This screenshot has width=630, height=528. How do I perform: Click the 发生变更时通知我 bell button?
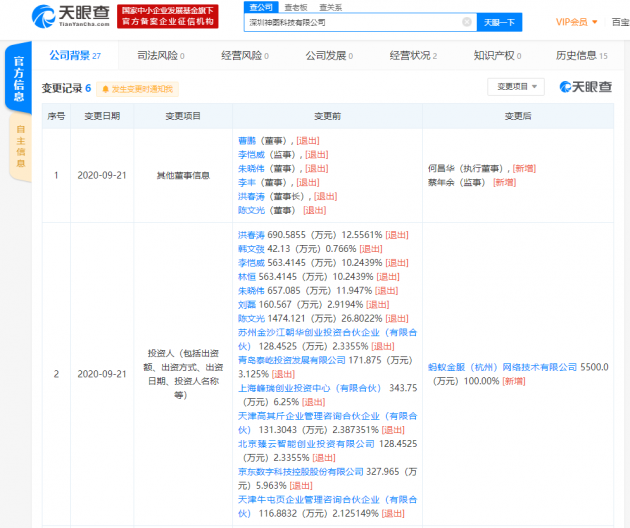point(137,89)
